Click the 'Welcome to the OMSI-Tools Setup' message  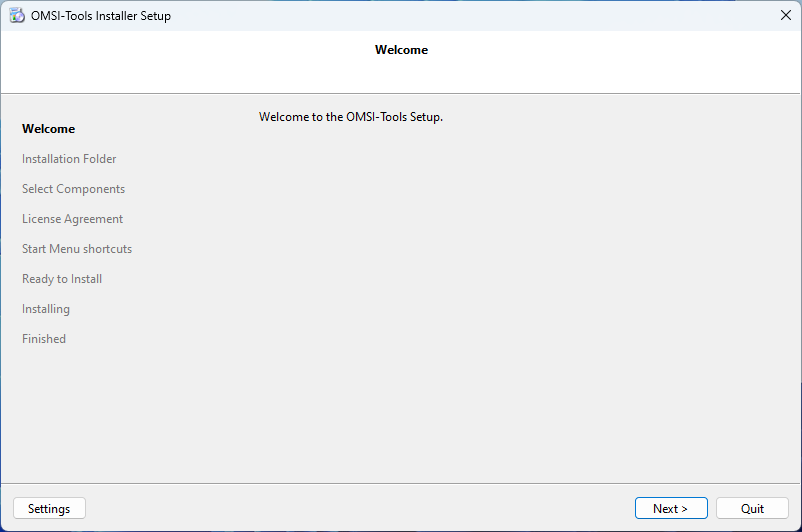pos(350,117)
